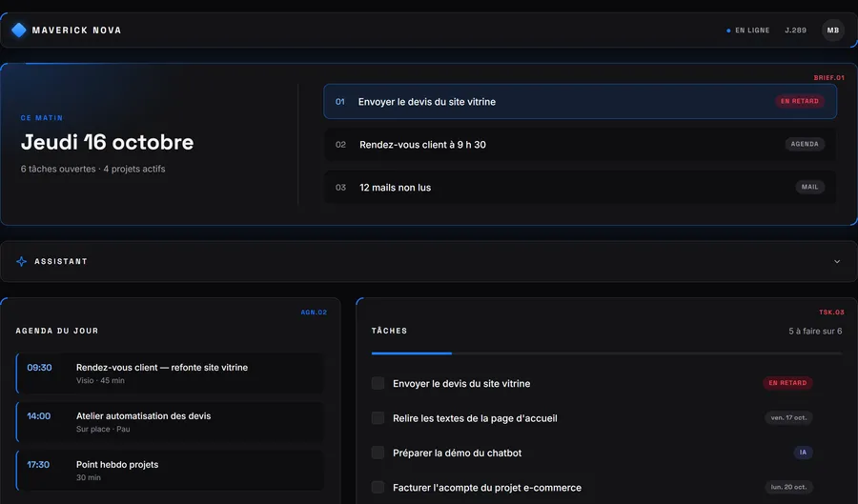The width and height of the screenshot is (858, 504).
Task: Click the tasks progress bar
Action: (606, 353)
